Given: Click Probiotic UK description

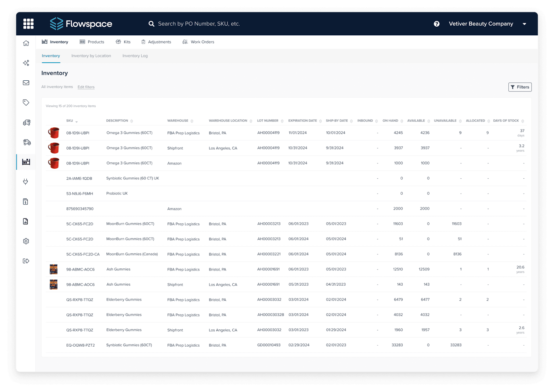Looking at the screenshot, I should click(117, 194).
